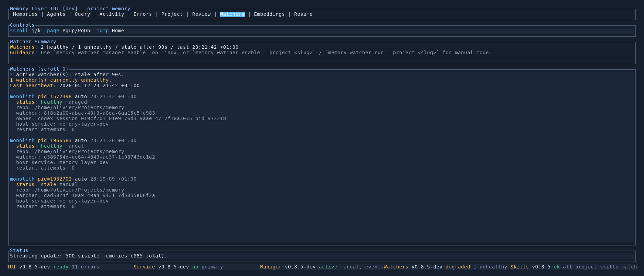The width and height of the screenshot is (644, 276).
Task: Click restart attempts line under pid=1932702
Action: tap(45, 206)
